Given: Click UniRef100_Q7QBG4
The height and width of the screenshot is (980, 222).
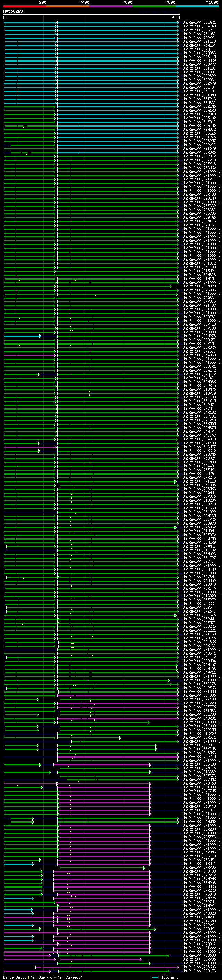Looking at the screenshot, I should (x=199, y=298).
